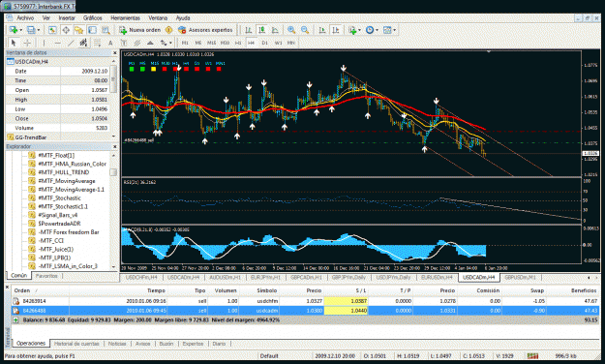Image resolution: width=605 pixels, height=364 pixels.
Task: Select the arrow cursor tool
Action: click(x=14, y=43)
